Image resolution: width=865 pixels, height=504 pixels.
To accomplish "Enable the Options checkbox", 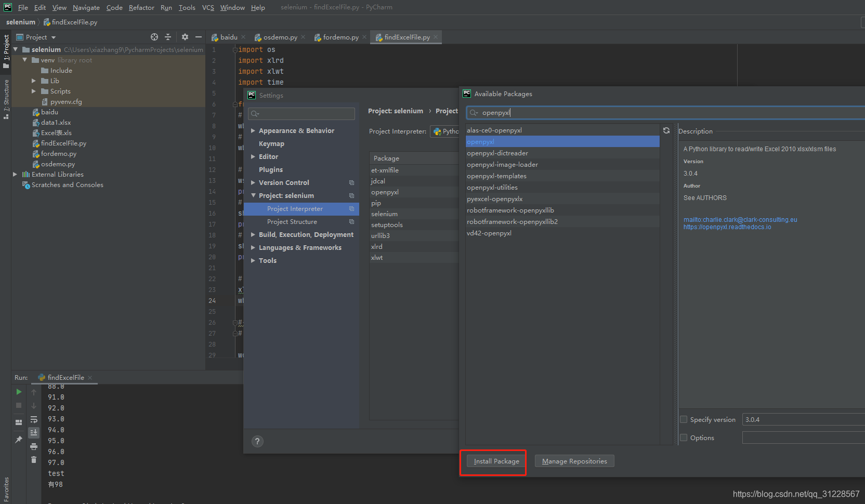I will pyautogui.click(x=684, y=437).
